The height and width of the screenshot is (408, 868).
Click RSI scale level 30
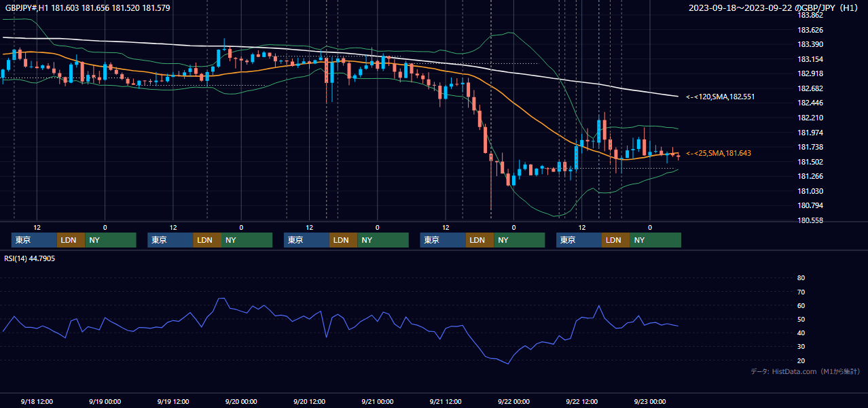tap(801, 347)
